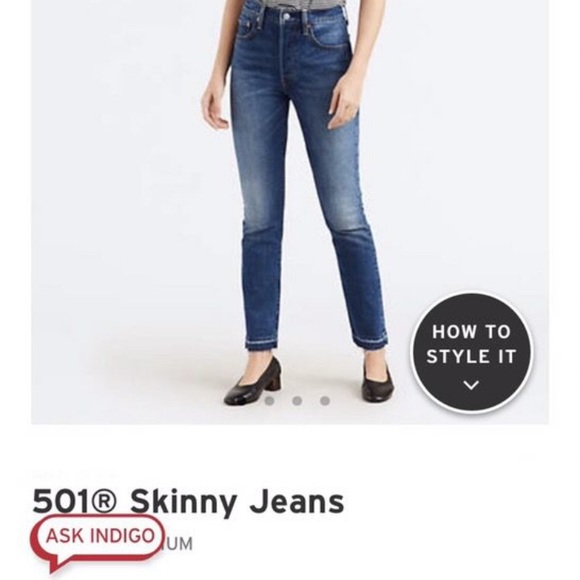Select the middle carousel pagination dot
The image size is (580, 580).
(x=297, y=401)
